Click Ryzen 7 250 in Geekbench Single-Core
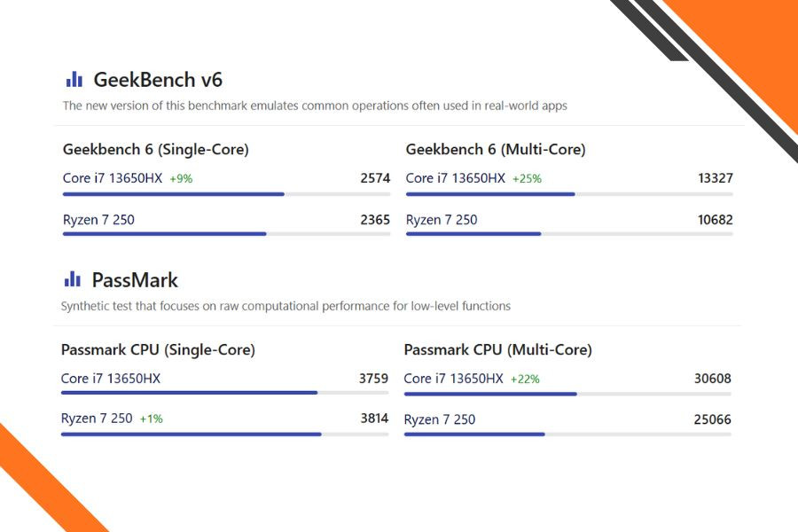 (x=98, y=220)
